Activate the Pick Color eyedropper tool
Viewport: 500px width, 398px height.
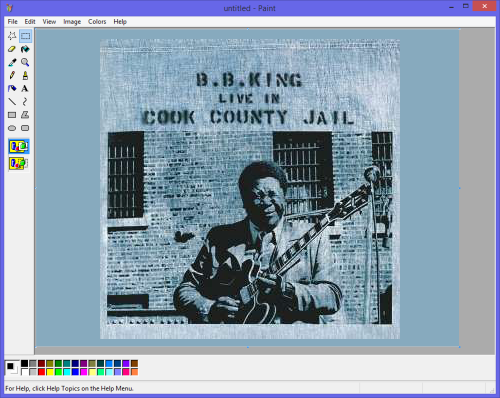[x=12, y=62]
